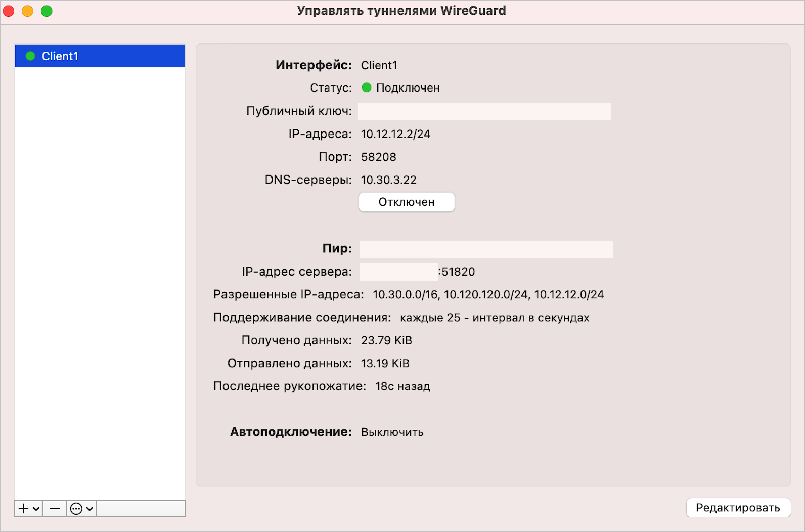The width and height of the screenshot is (805, 532).
Task: Click the port value 58208
Action: 379,157
